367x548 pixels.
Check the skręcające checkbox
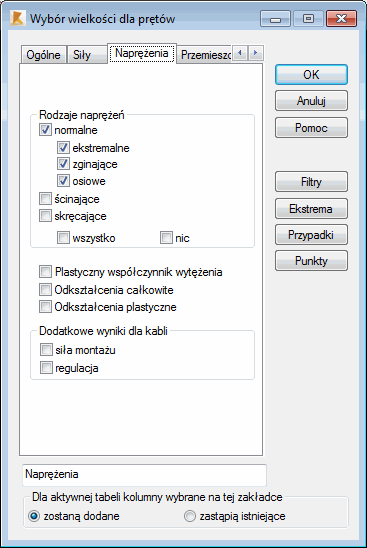(45, 216)
